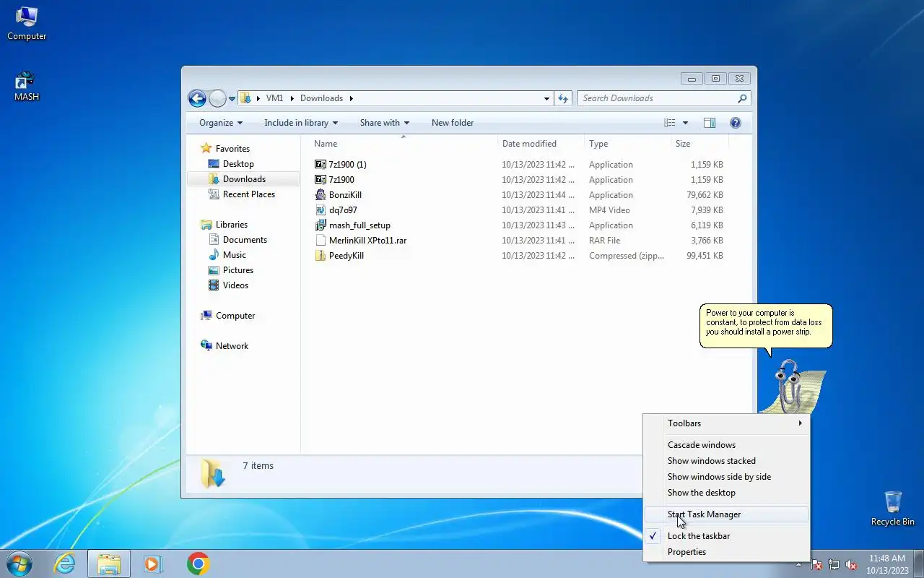
Task: Click the network tray icon
Action: coord(834,565)
